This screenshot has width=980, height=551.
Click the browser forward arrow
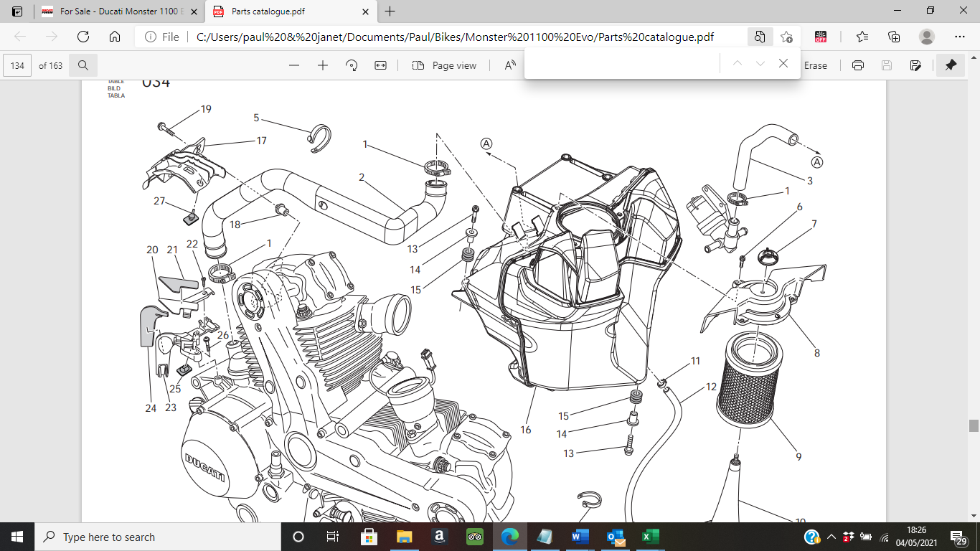point(51,37)
